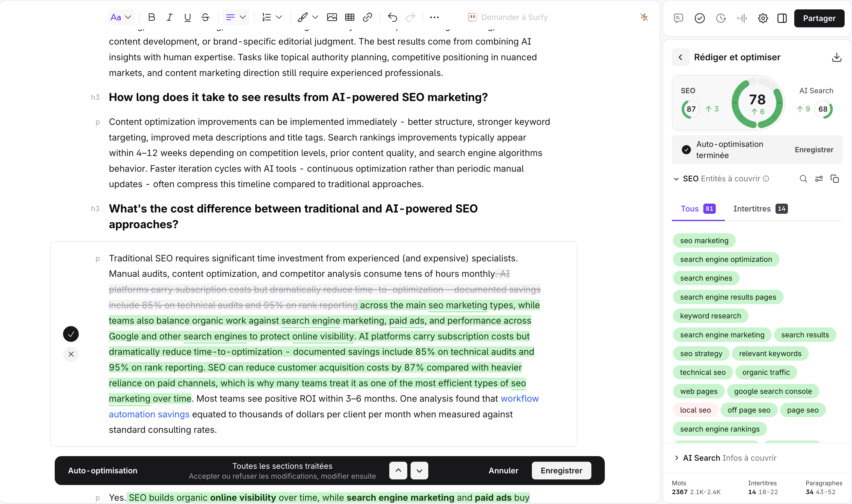Open the comments panel icon
Viewport: 852px width, 504px height.
tap(678, 18)
